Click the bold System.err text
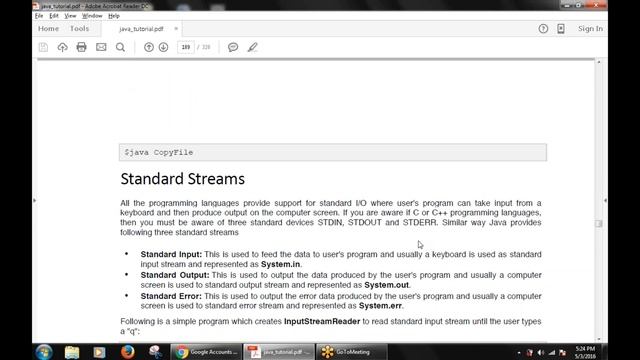The height and width of the screenshot is (360, 640). tap(380, 306)
